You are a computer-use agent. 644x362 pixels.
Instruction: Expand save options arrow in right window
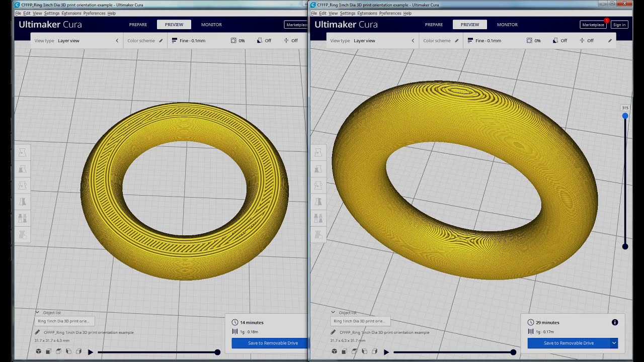click(614, 343)
